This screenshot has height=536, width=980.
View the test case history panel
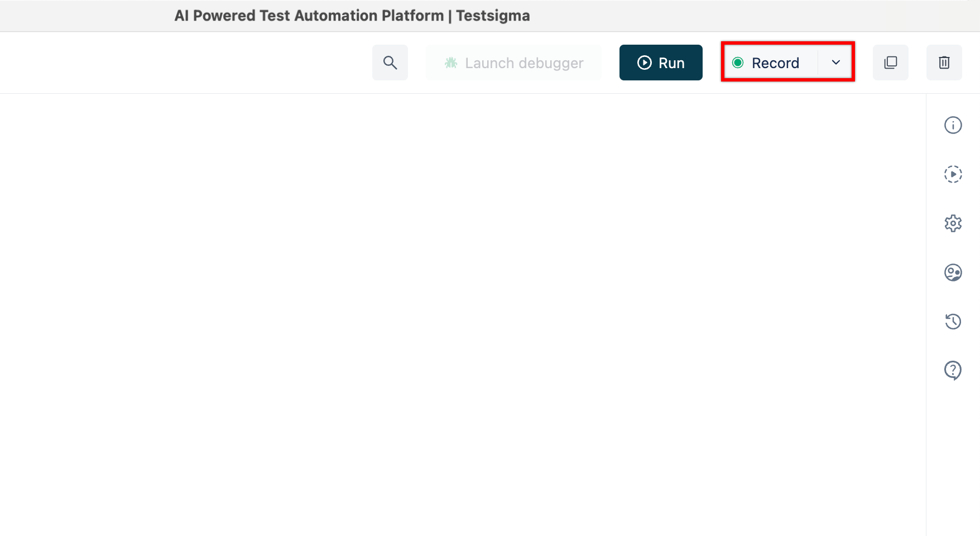click(x=953, y=321)
